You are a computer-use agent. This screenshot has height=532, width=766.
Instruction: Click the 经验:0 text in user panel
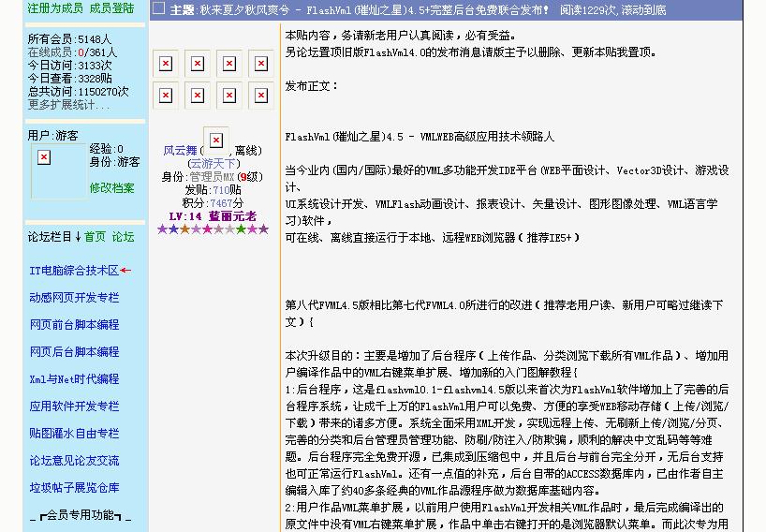[106, 149]
